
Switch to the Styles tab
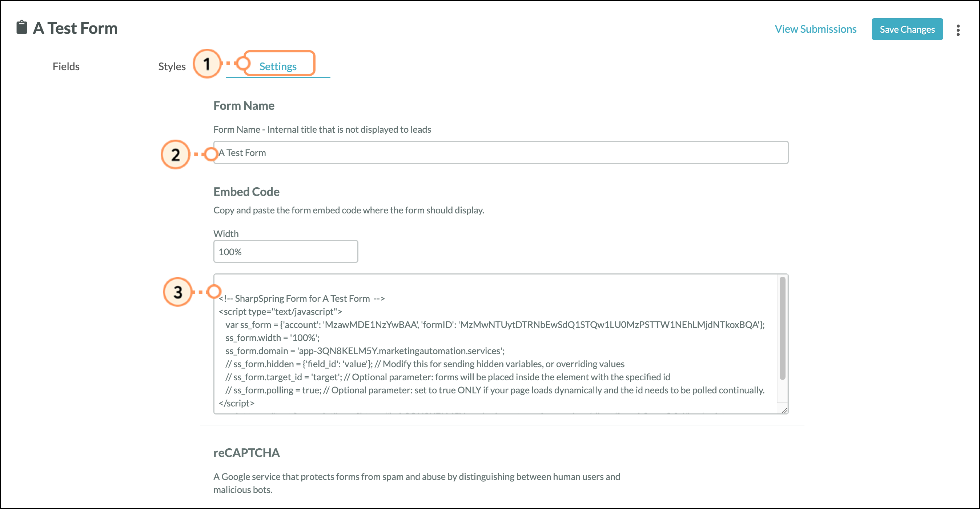coord(172,67)
